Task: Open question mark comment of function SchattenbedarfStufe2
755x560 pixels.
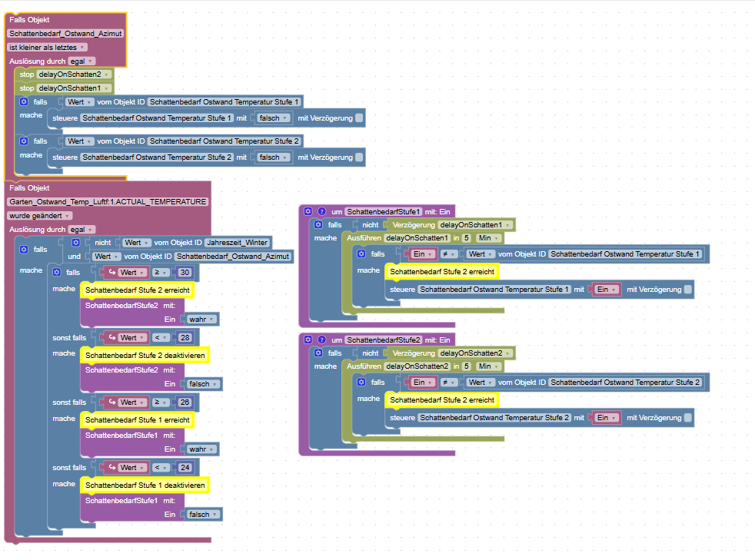Action: (x=322, y=340)
